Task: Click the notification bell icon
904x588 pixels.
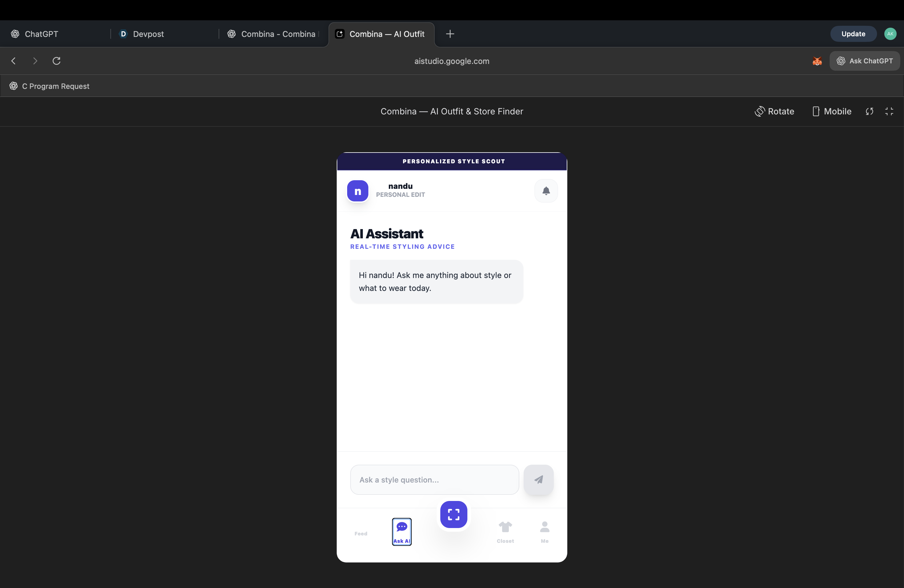Action: pyautogui.click(x=546, y=191)
